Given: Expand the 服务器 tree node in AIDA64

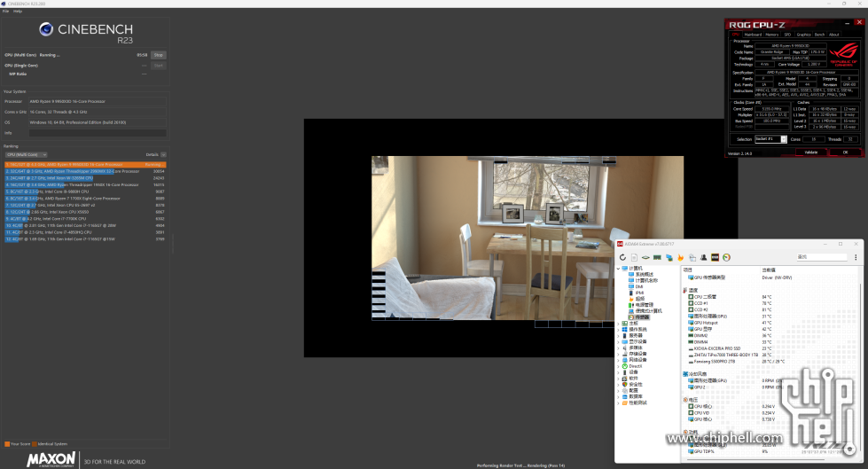Looking at the screenshot, I should tap(618, 335).
